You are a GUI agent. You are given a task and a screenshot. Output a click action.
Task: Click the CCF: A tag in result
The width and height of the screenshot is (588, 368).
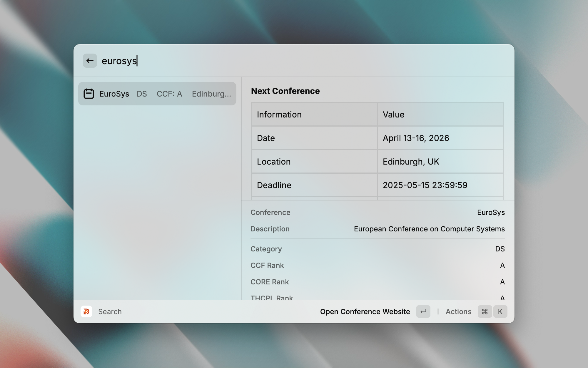coord(169,94)
